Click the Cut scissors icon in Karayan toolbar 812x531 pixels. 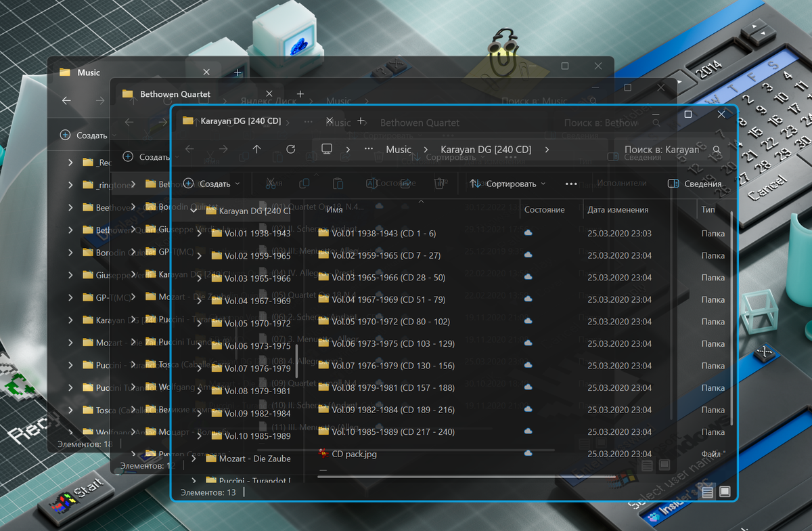click(270, 184)
